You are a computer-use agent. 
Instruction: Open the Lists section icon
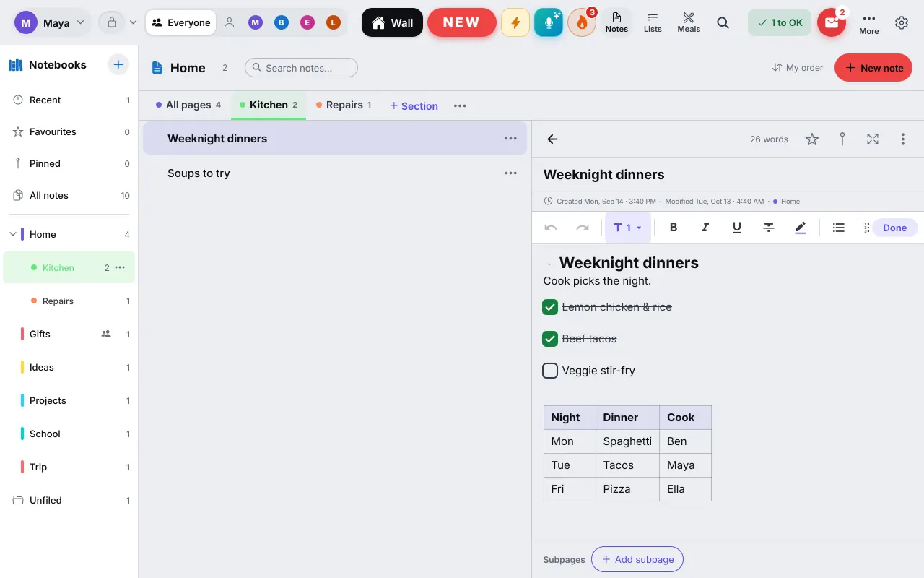653,22
